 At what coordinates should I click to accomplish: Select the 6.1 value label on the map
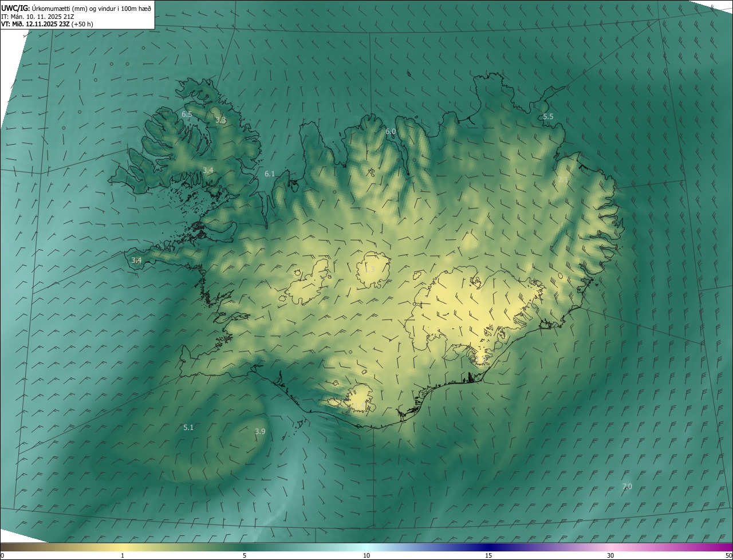[x=270, y=173]
